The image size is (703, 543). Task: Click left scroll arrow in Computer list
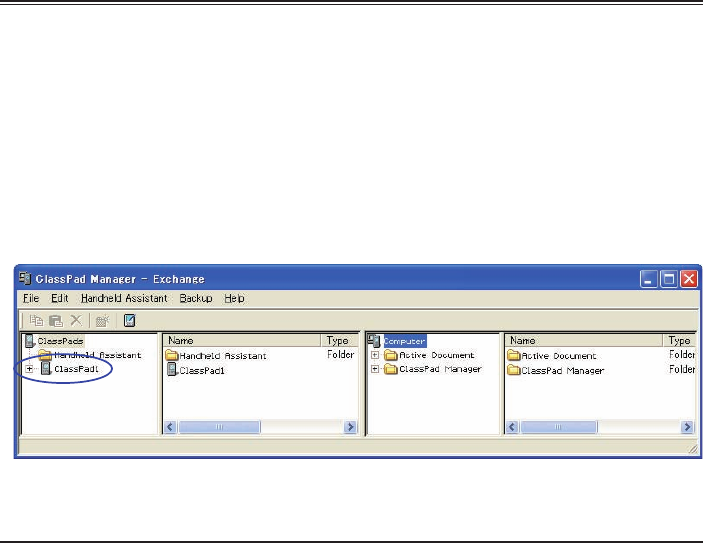click(512, 427)
